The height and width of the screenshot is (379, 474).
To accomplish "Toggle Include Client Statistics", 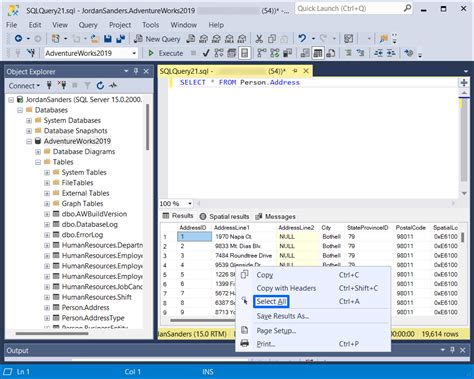I will (287, 53).
